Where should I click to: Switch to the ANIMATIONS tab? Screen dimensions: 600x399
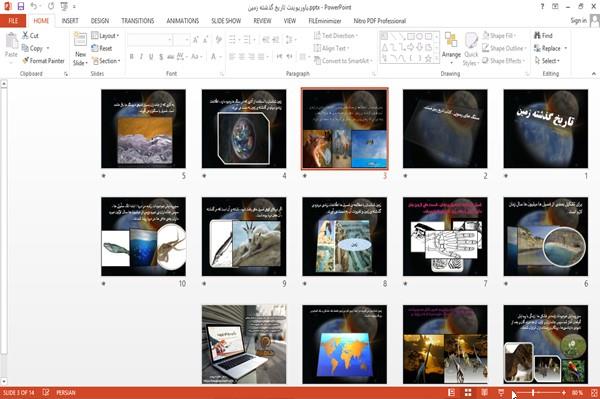183,21
